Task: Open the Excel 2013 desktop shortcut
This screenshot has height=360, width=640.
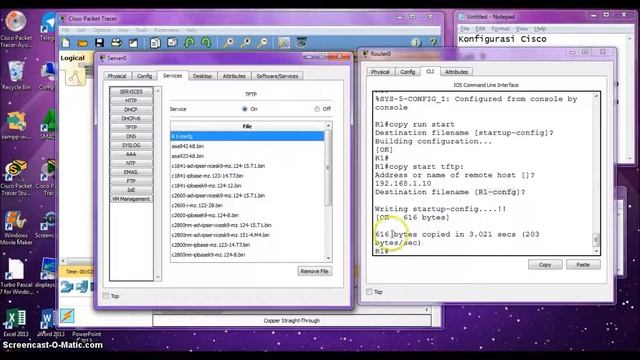Action: tap(16, 323)
